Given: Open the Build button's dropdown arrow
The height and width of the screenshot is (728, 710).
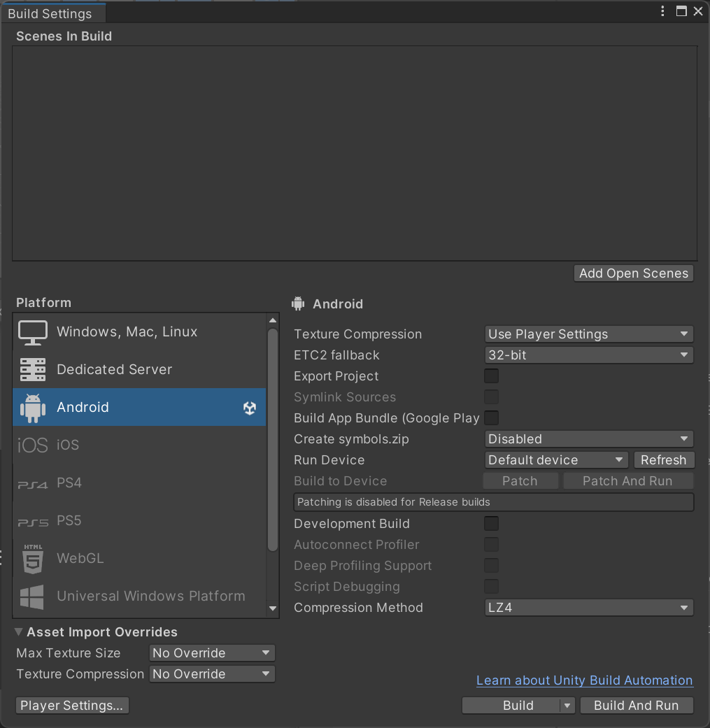Looking at the screenshot, I should (567, 706).
